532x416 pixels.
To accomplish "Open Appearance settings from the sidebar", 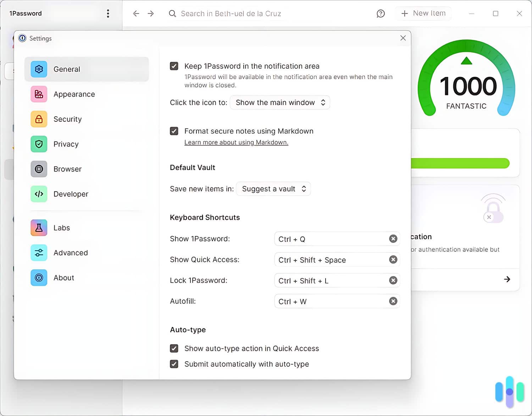I will (x=39, y=94).
